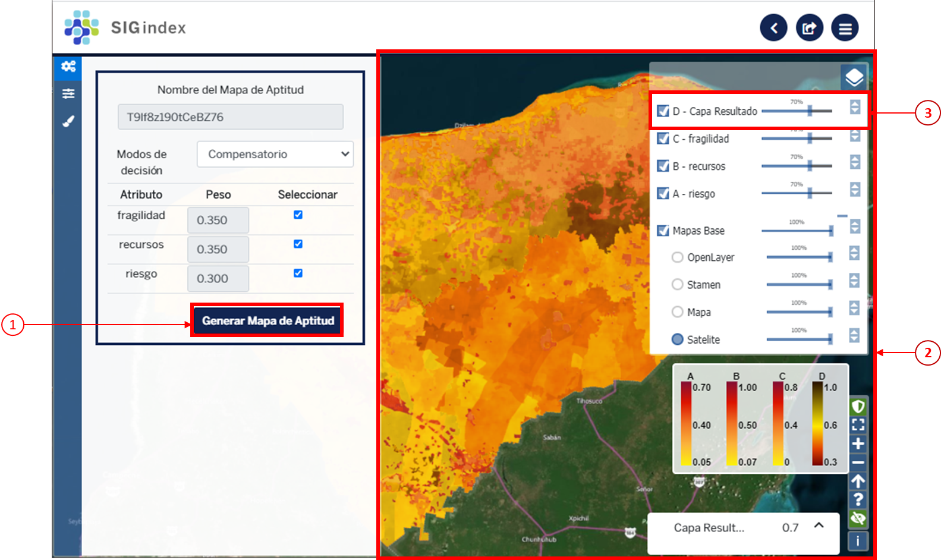Uncheck the fragilidad attribute checkbox
This screenshot has height=560, width=941.
[298, 215]
